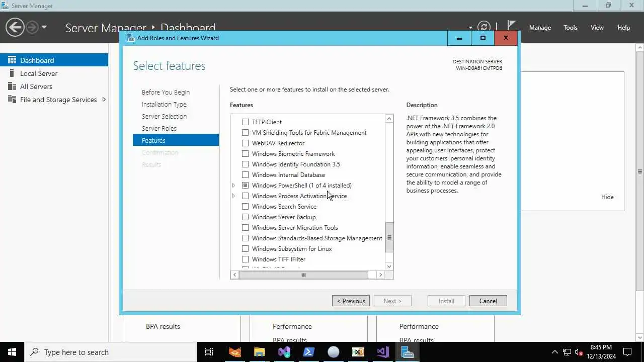644x362 pixels.
Task: Check Windows Standards-Based Storage Management
Action: pos(245,238)
